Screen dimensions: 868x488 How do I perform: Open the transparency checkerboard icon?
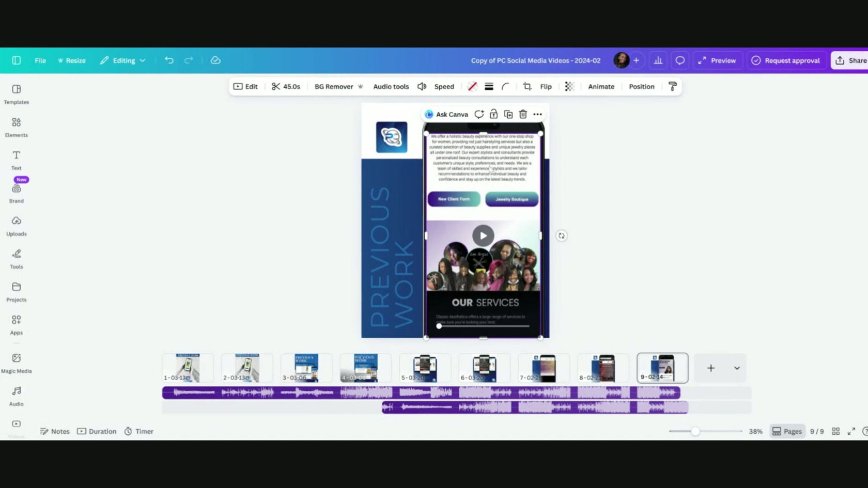[569, 87]
